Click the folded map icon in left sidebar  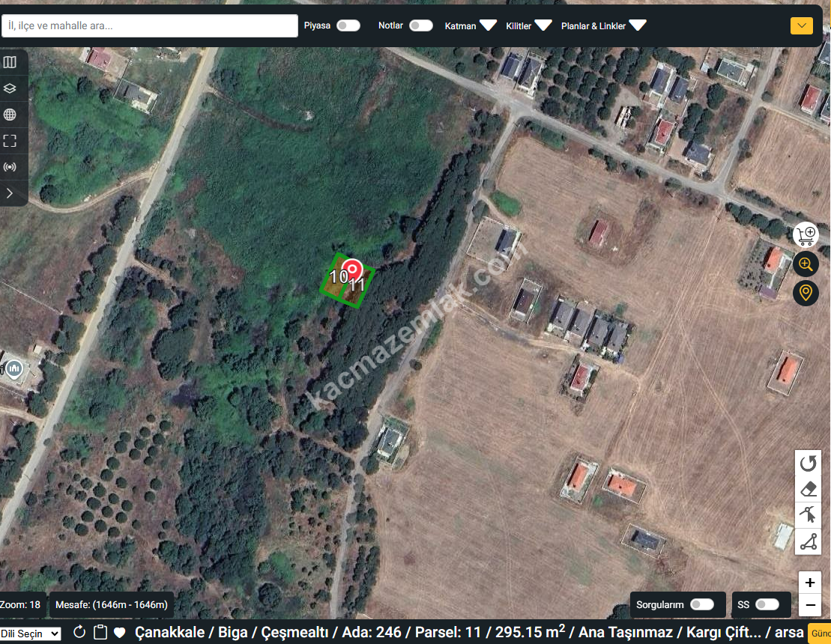point(10,62)
